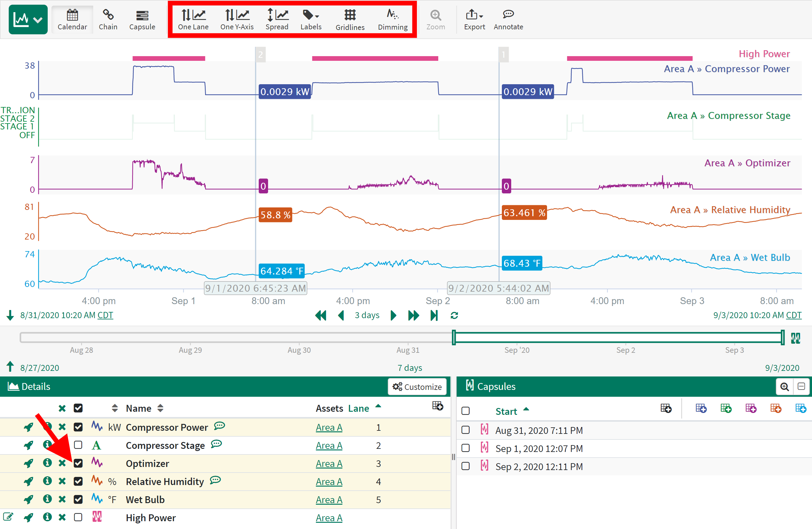Open the Labels dropdown menu
Viewport: 812px width, 529px height.
click(311, 19)
